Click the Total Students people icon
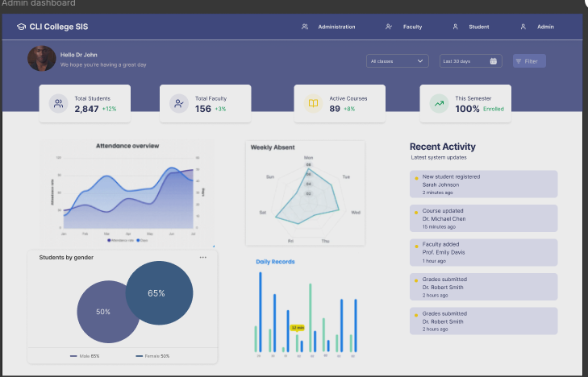588x377 pixels. pos(58,104)
